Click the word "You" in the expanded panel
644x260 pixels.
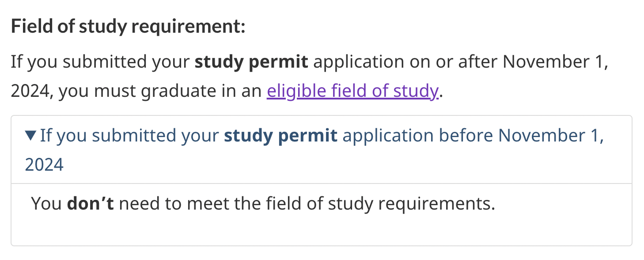point(46,204)
